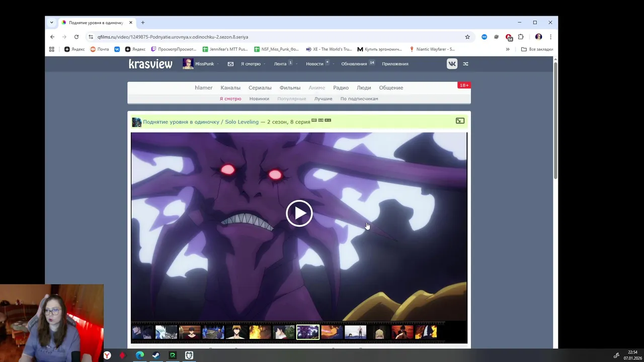Open the Chrome extensions puzzle icon
This screenshot has height=362, width=644.
click(521, 37)
